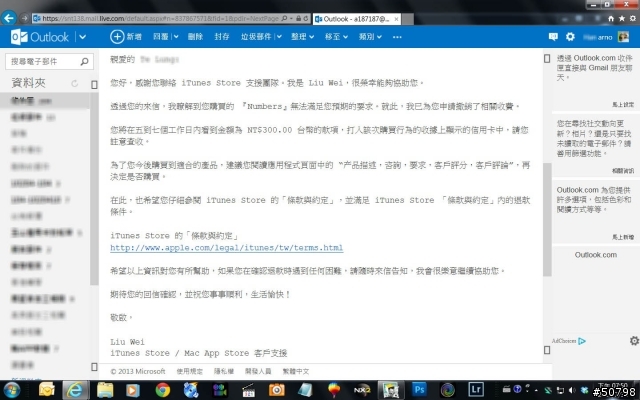This screenshot has height=400, width=640.
Task: Open the NX2 app on taskbar
Action: coord(362,390)
